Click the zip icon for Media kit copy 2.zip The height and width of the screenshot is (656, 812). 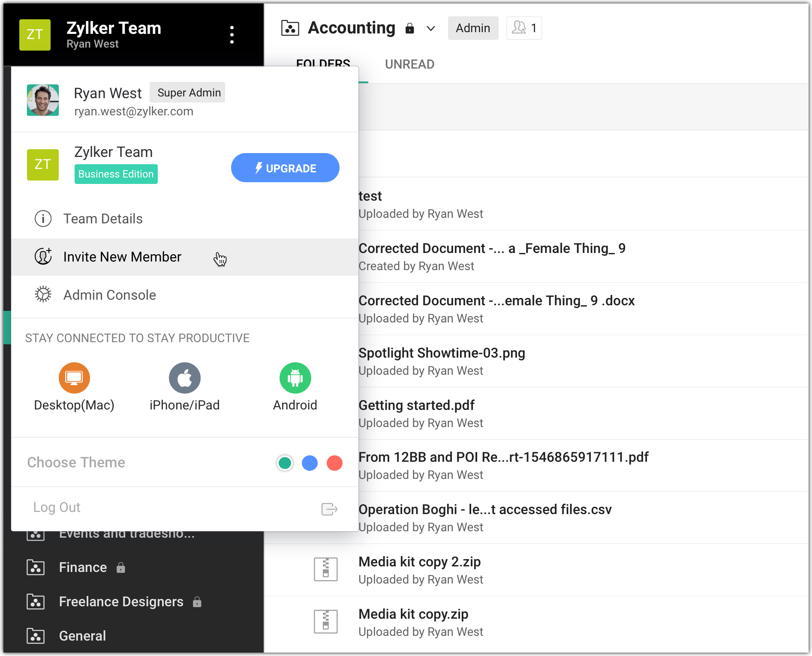click(326, 569)
